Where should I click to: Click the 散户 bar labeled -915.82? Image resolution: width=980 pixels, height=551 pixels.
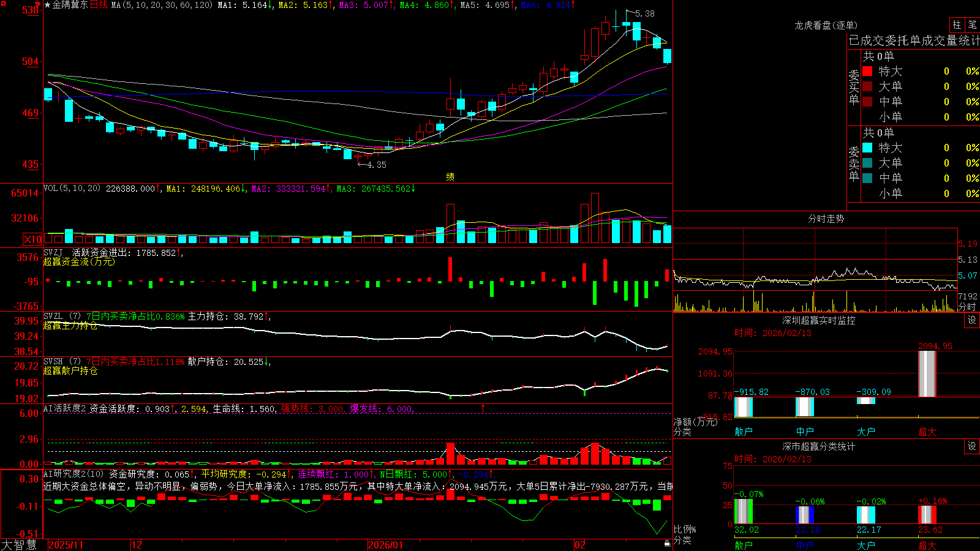(x=744, y=407)
